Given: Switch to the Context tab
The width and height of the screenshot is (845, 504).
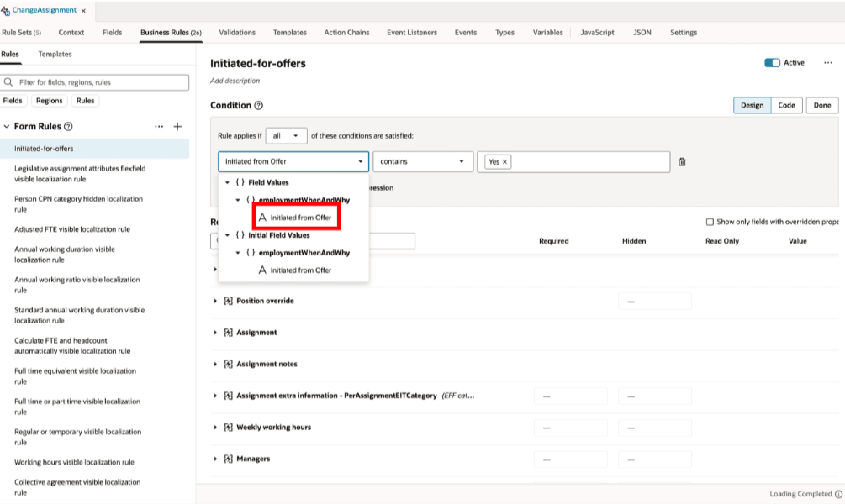Looking at the screenshot, I should pyautogui.click(x=71, y=32).
